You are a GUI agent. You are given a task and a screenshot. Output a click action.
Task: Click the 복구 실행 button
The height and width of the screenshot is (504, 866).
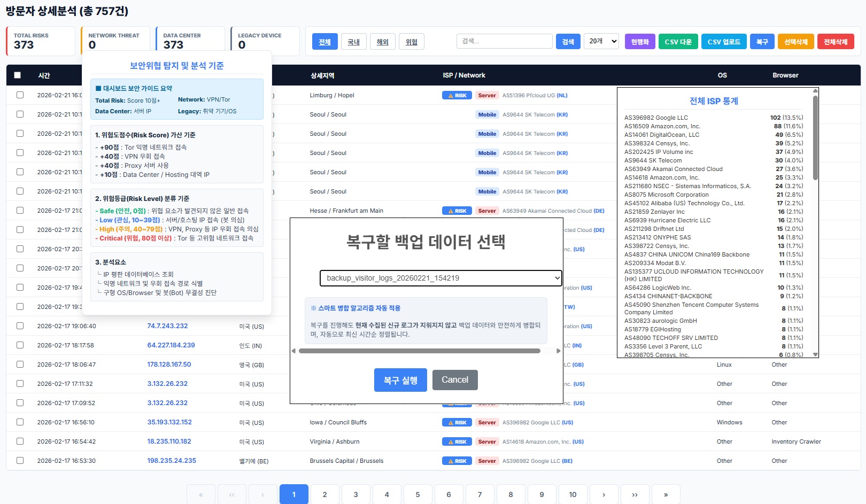[400, 380]
